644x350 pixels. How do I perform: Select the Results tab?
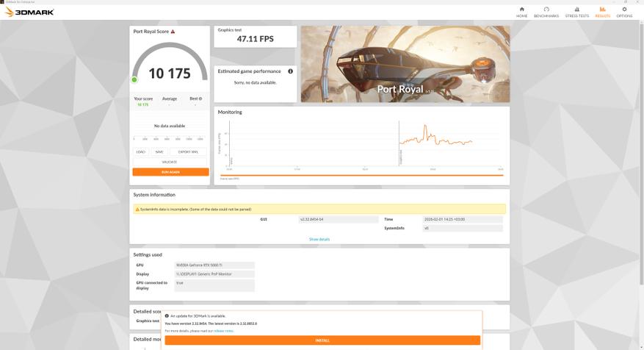click(603, 12)
